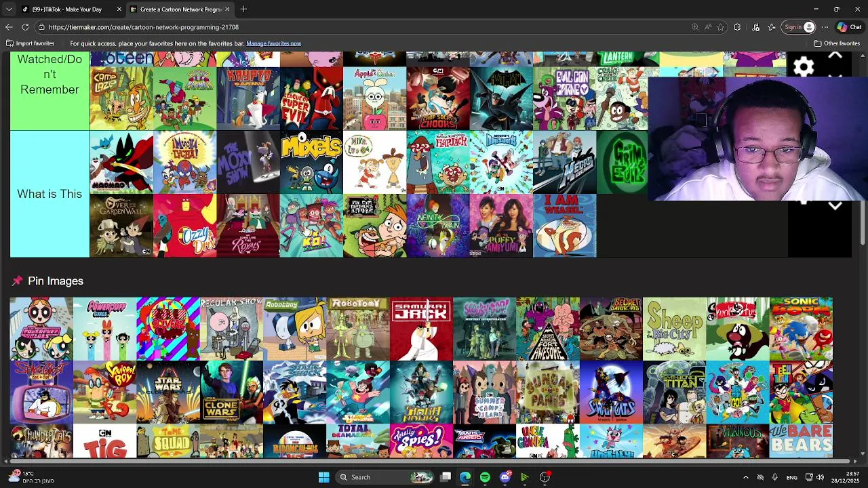Open the browser Extensions puzzle icon
This screenshot has height=488, width=868.
[737, 27]
